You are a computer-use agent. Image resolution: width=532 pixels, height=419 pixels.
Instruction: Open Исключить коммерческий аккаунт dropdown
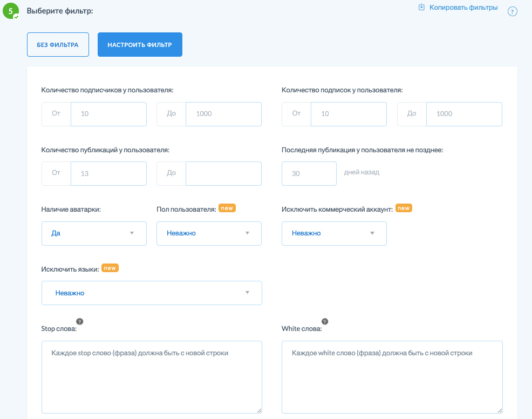click(334, 233)
